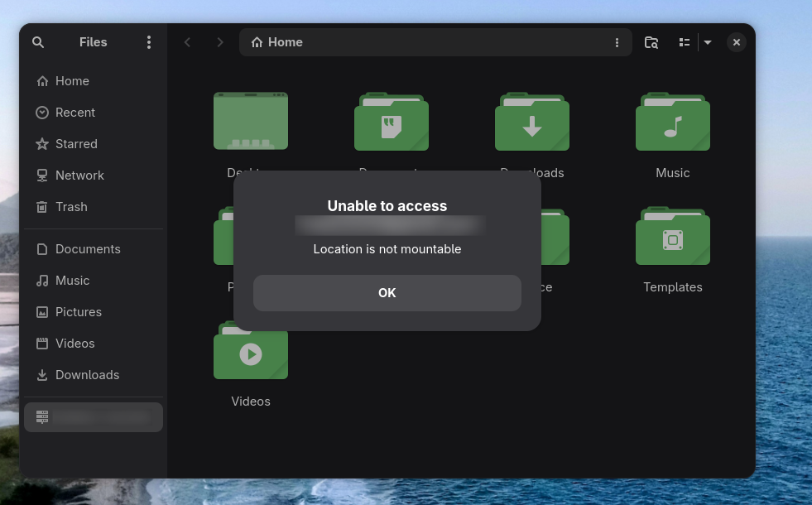Open Network in the sidebar
Image resolution: width=812 pixels, height=505 pixels.
pos(94,176)
